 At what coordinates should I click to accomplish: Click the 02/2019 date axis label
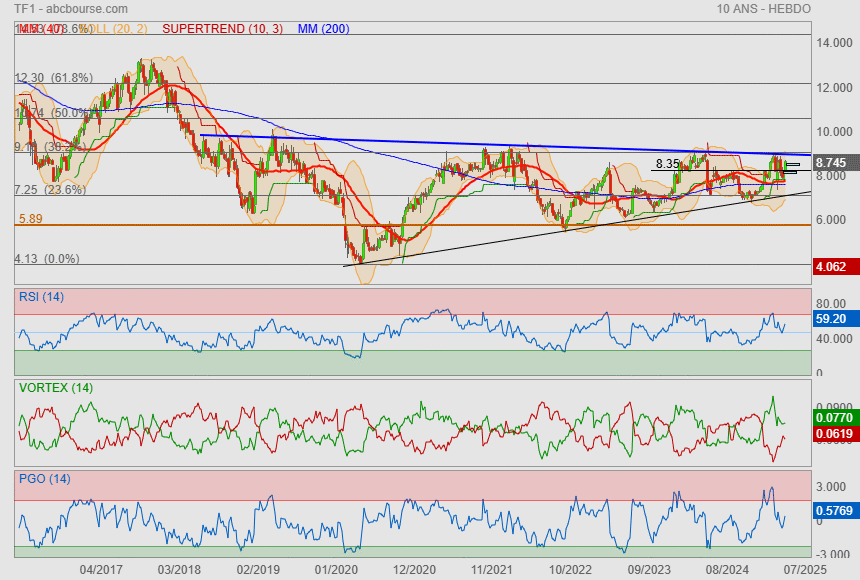(x=258, y=570)
